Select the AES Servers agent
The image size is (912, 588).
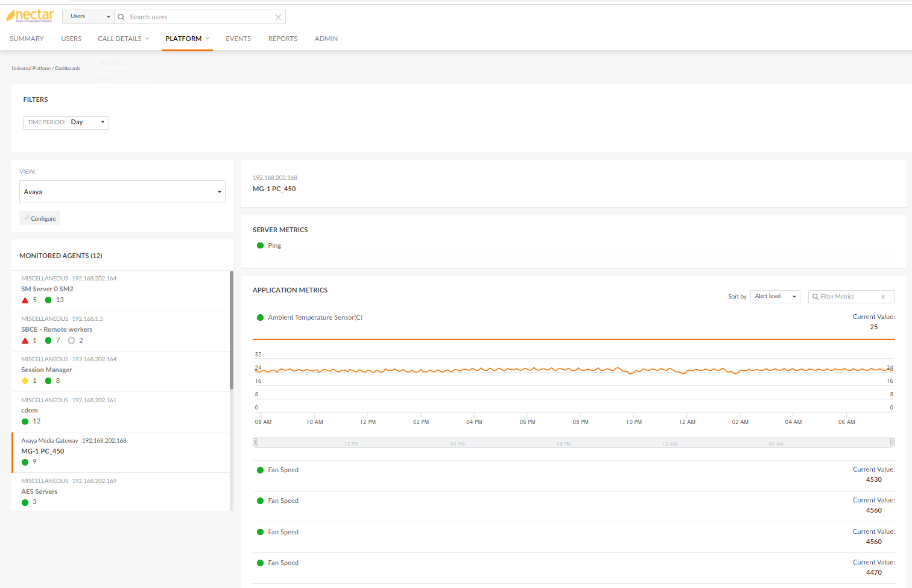(x=121, y=492)
